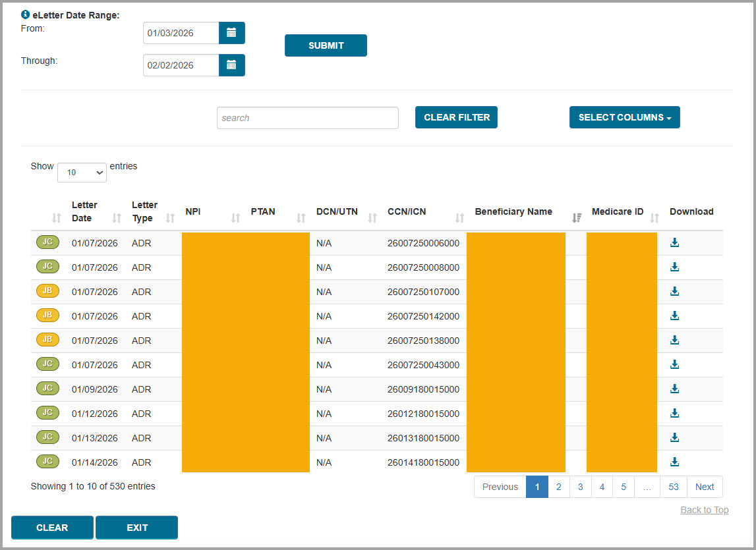Expand the Show entries dropdown

coord(82,173)
